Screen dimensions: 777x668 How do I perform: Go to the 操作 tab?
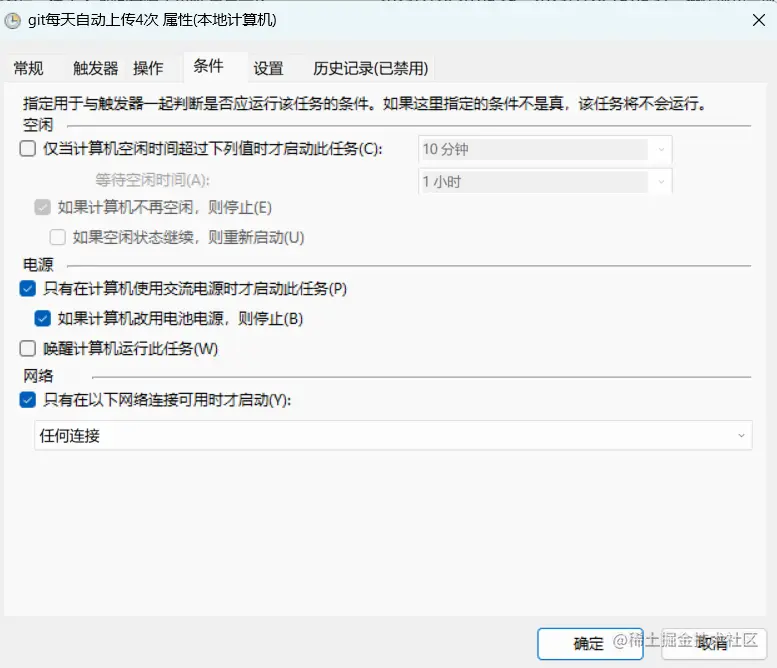(x=148, y=68)
